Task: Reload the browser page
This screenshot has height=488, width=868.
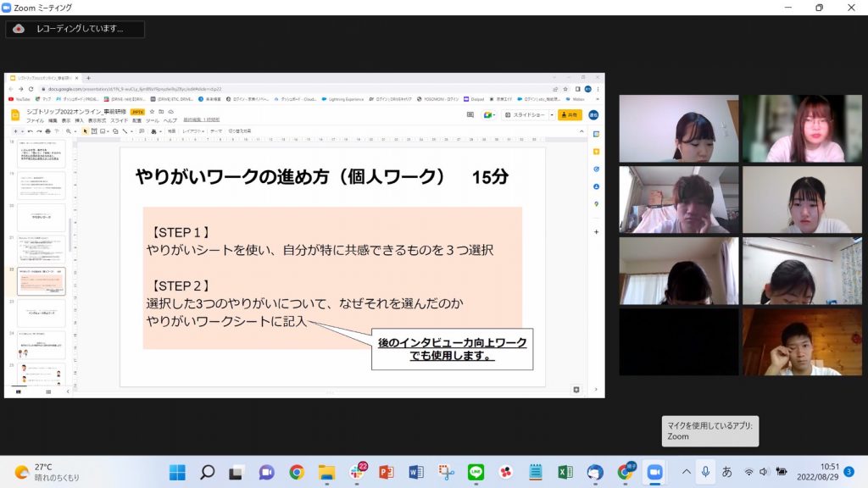Action: click(x=31, y=89)
